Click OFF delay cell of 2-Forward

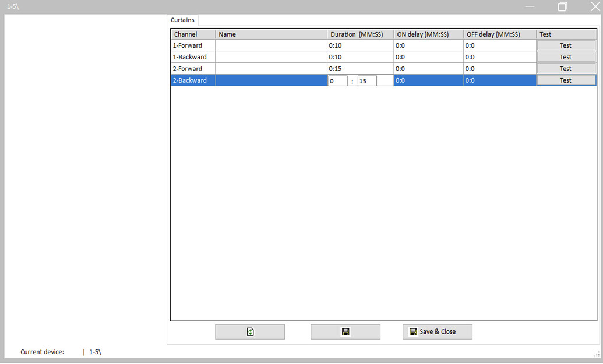point(500,68)
